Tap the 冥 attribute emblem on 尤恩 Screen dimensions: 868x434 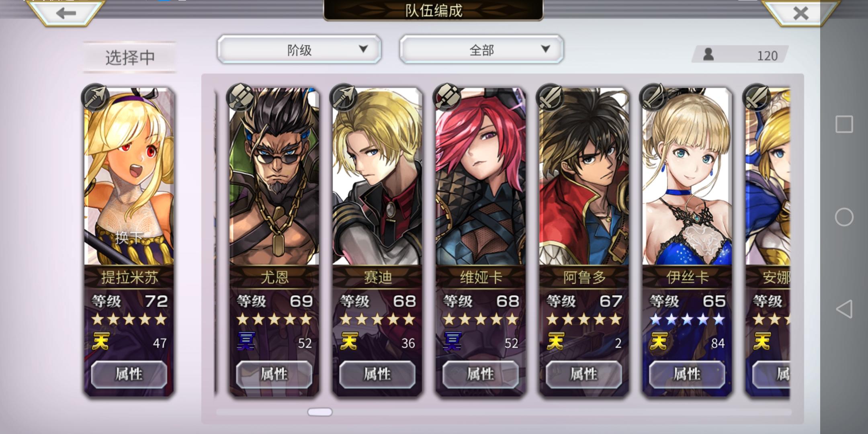[246, 342]
